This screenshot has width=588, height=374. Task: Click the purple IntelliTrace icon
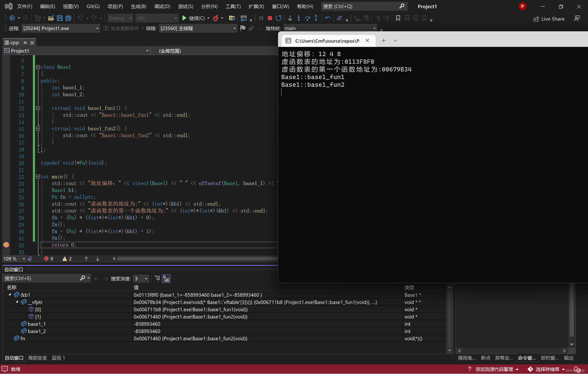tap(339, 18)
